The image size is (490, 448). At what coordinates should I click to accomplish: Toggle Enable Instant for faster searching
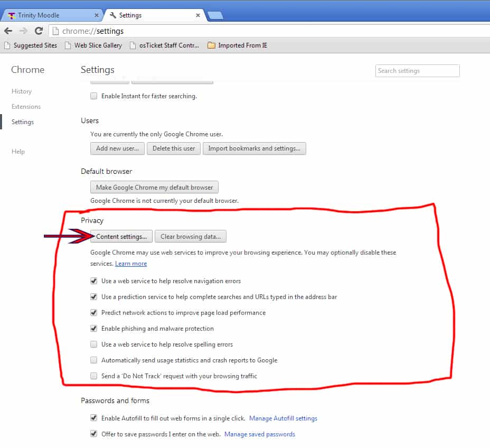point(93,96)
